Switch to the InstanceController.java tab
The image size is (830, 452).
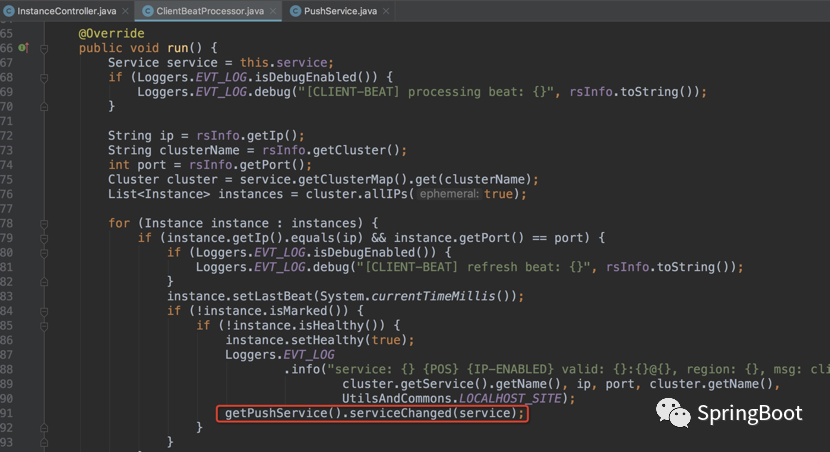coord(67,11)
